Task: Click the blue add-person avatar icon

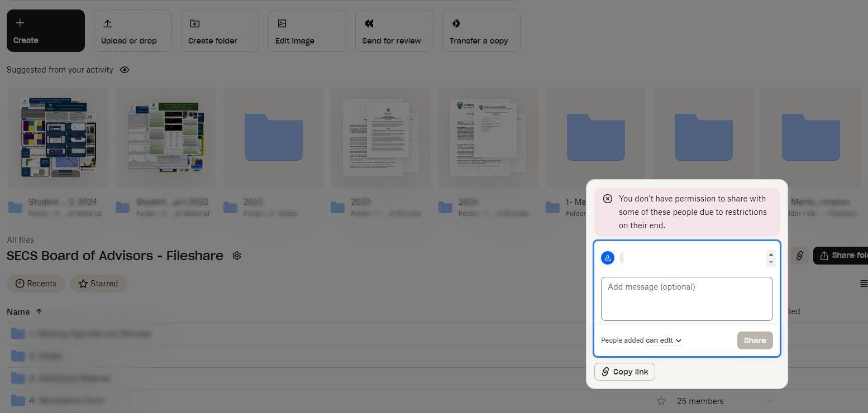Action: coord(608,258)
